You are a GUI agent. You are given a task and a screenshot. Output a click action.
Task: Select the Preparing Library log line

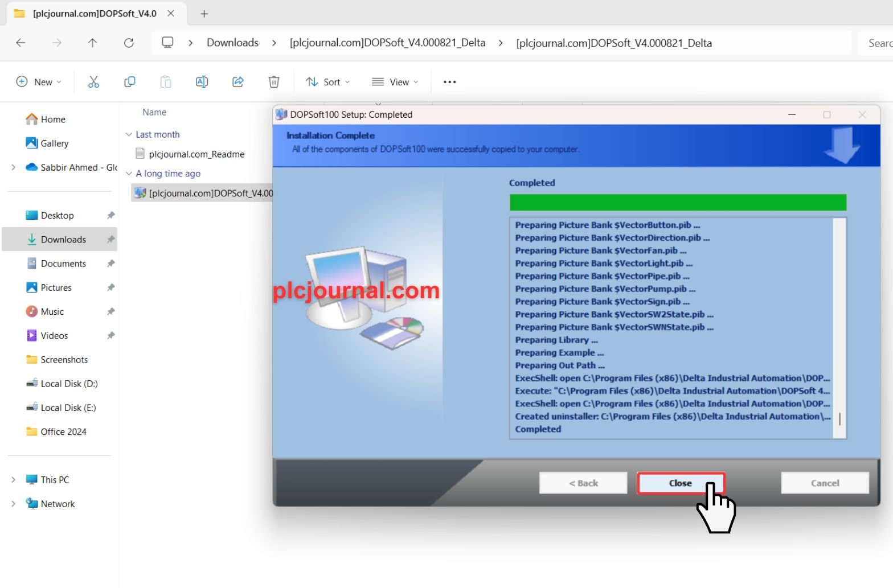[x=556, y=340]
